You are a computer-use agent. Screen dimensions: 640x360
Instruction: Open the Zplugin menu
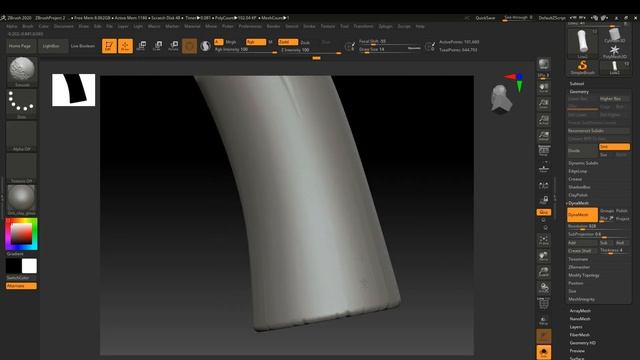[385, 26]
